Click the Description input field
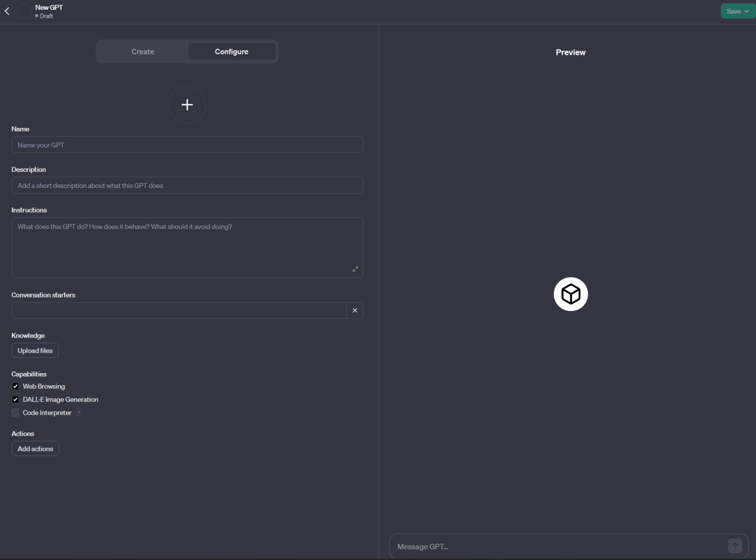The image size is (756, 560). click(187, 185)
